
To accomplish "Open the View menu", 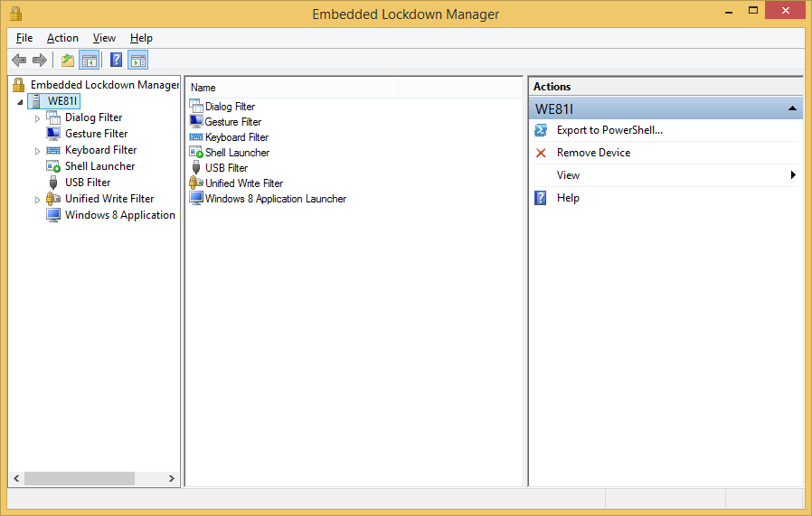I will [x=104, y=38].
